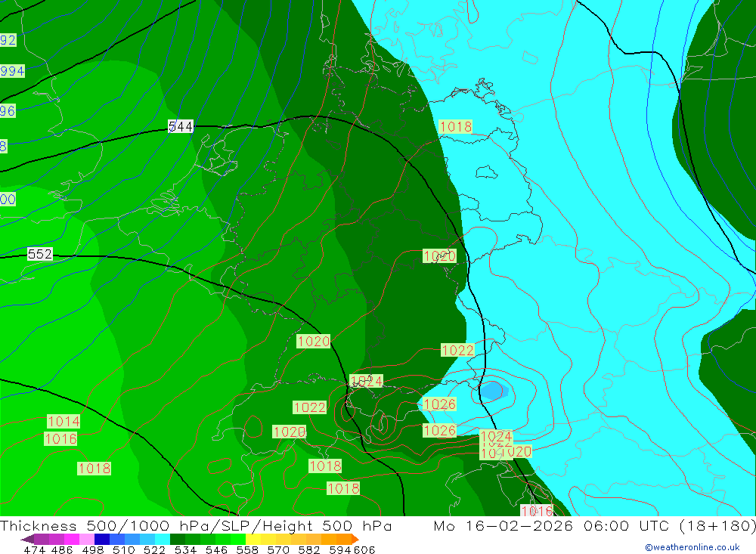Click the legend value 510
Viewport: 756px width, 554px height.
(x=123, y=549)
